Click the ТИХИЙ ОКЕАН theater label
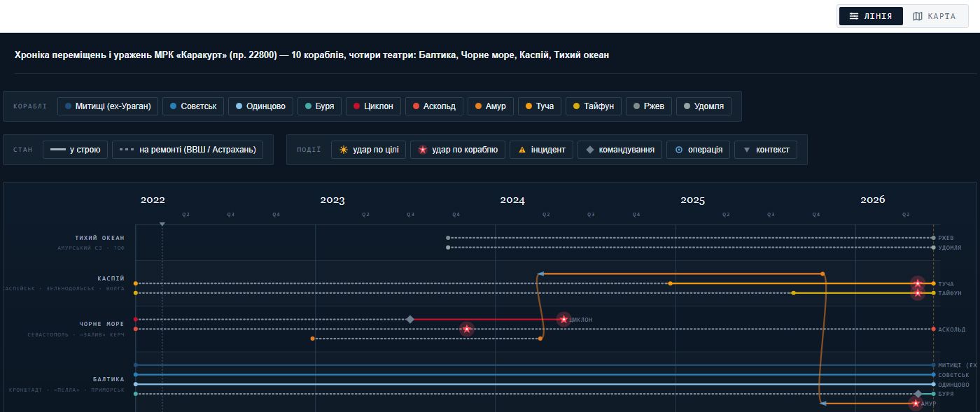This screenshot has height=412, width=980. [99, 238]
